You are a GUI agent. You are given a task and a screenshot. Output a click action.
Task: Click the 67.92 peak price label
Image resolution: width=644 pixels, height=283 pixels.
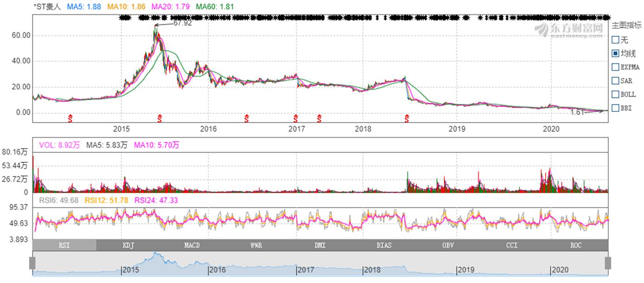pyautogui.click(x=182, y=23)
